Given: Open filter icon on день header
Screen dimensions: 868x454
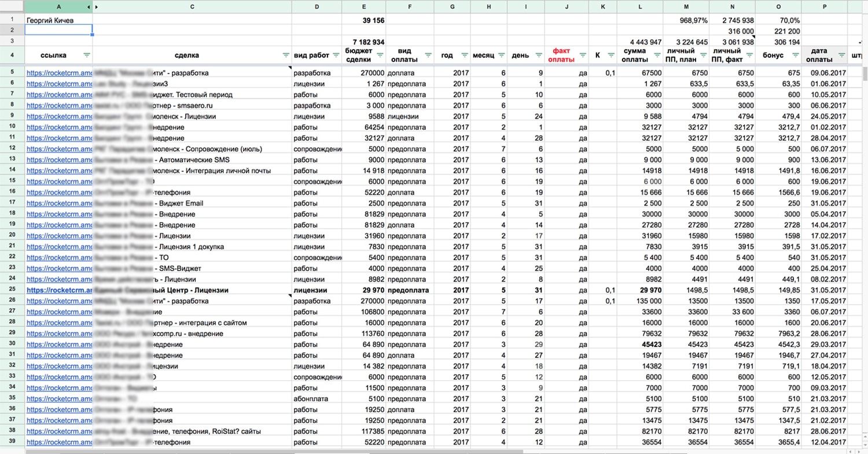Looking at the screenshot, I should point(538,55).
